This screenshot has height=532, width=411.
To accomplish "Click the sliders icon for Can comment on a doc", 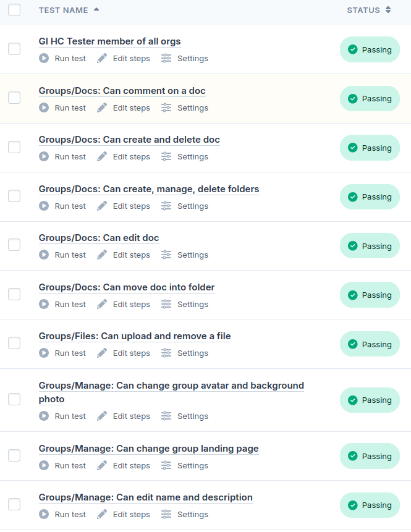I will coord(166,108).
